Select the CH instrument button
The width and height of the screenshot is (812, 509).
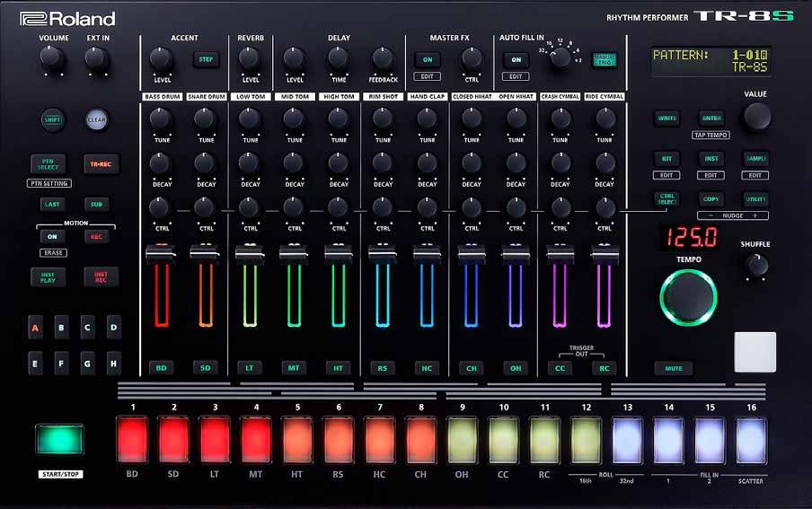pos(472,368)
